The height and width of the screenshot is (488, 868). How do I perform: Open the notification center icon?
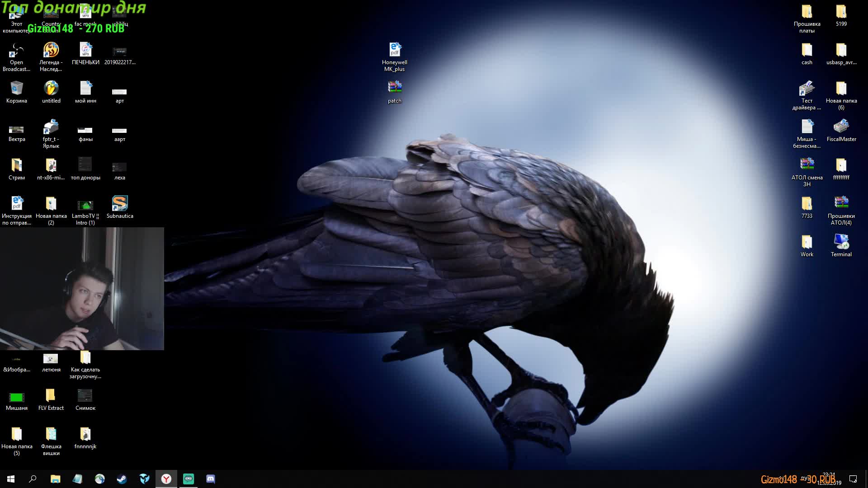click(853, 479)
